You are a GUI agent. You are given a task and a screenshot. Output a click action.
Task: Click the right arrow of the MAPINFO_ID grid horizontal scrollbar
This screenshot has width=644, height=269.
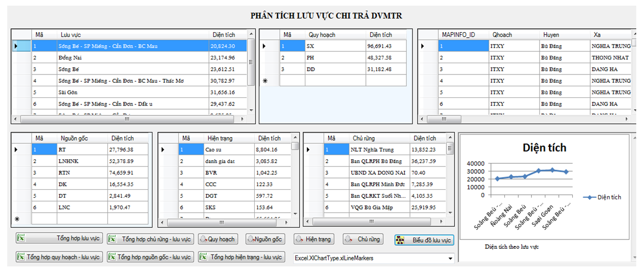click(x=627, y=119)
